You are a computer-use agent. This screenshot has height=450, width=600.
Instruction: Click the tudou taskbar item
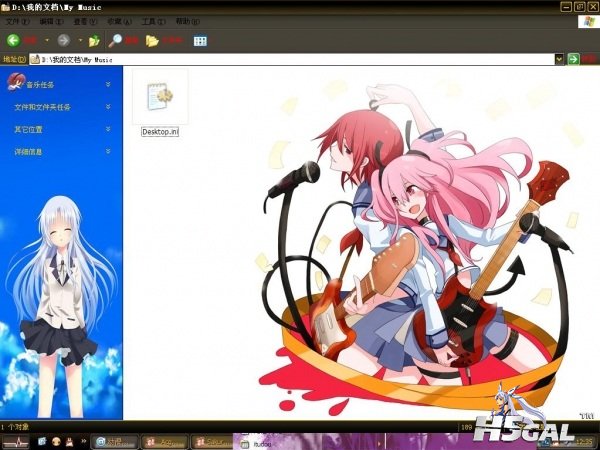(257, 444)
